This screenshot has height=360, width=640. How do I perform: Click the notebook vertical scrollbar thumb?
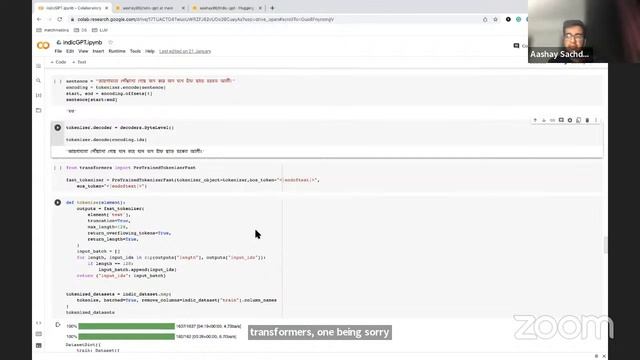(x=605, y=245)
